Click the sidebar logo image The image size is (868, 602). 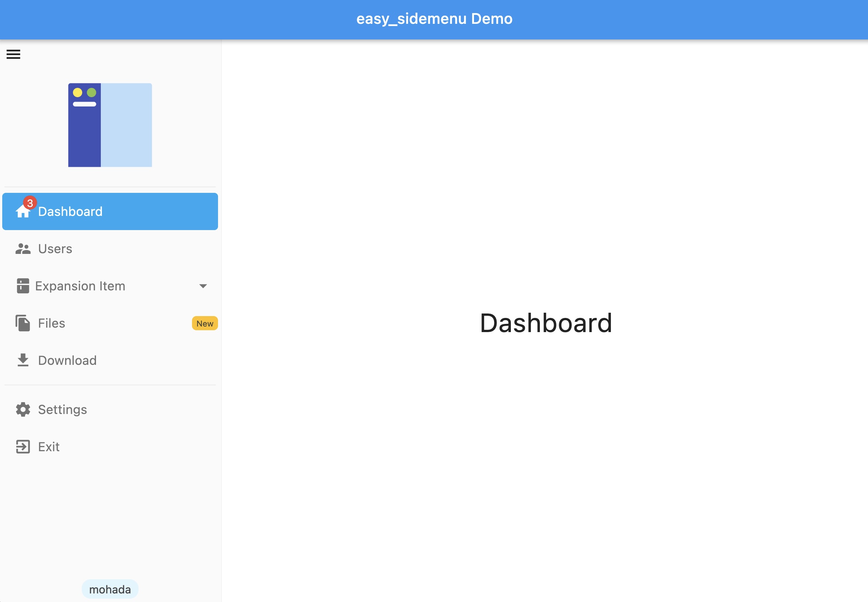[x=110, y=125]
